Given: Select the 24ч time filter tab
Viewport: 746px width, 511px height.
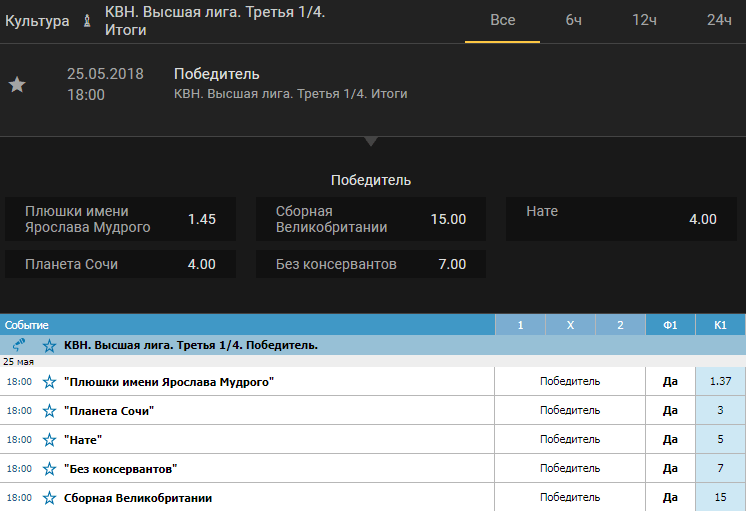Looking at the screenshot, I should [719, 20].
